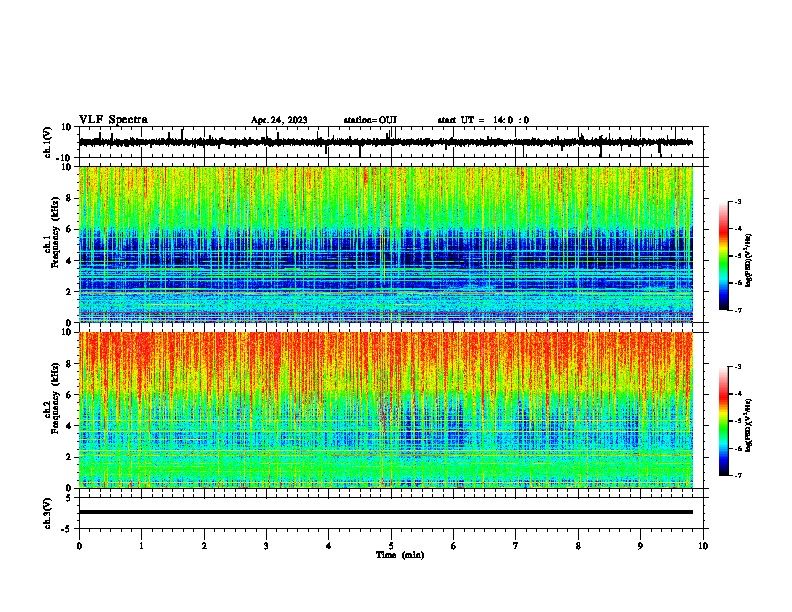Image resolution: width=792 pixels, height=612 pixels.
Task: Click time axis tick label "1"
Action: (x=142, y=546)
